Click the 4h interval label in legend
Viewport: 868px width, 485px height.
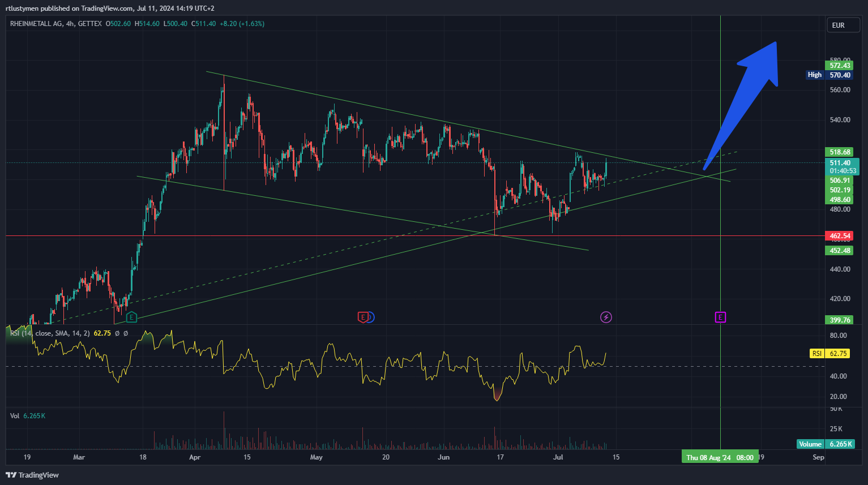coord(70,24)
